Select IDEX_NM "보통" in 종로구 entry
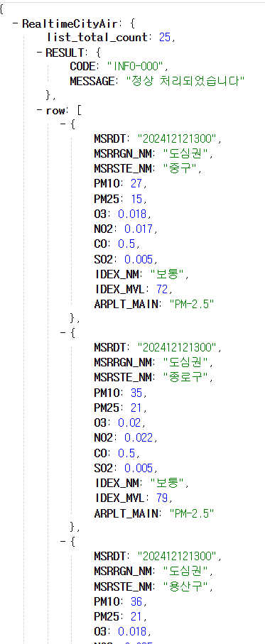 (167, 482)
